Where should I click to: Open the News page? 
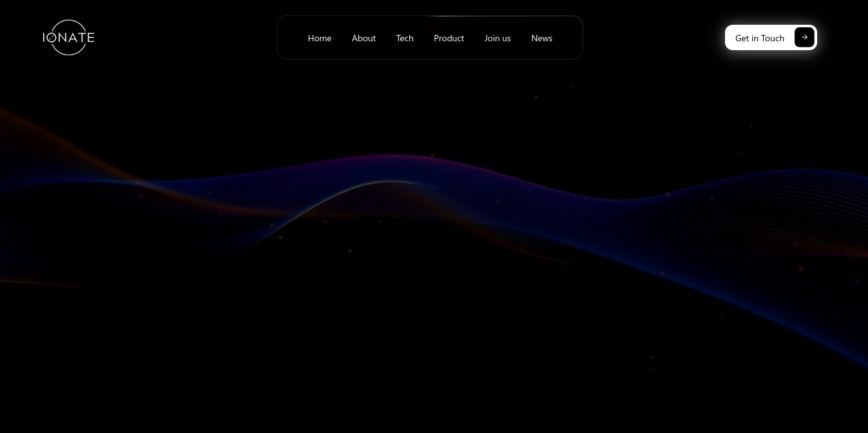[541, 38]
